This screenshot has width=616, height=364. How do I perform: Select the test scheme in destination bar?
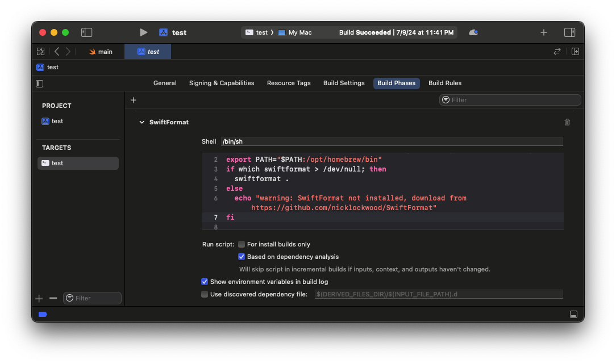[x=256, y=32]
